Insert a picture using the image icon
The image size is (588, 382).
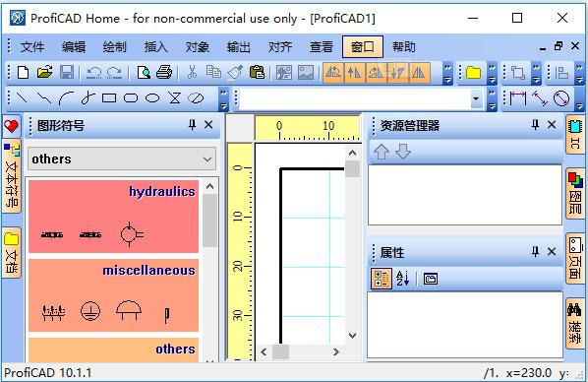pos(306,73)
